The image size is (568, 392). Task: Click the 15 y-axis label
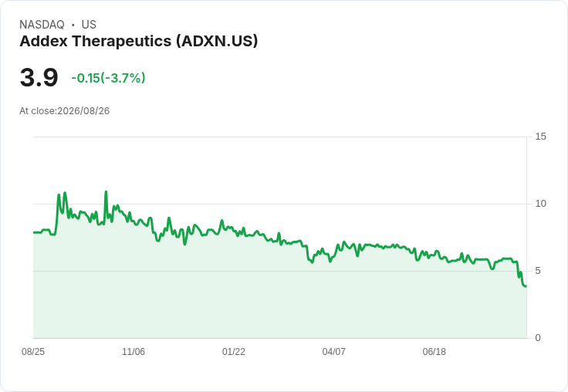[540, 137]
